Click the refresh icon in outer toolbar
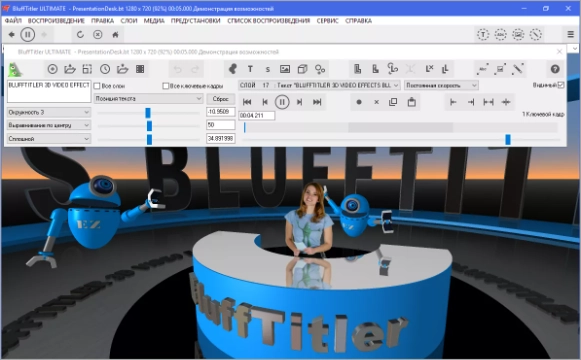581x360 pixels. click(80, 34)
